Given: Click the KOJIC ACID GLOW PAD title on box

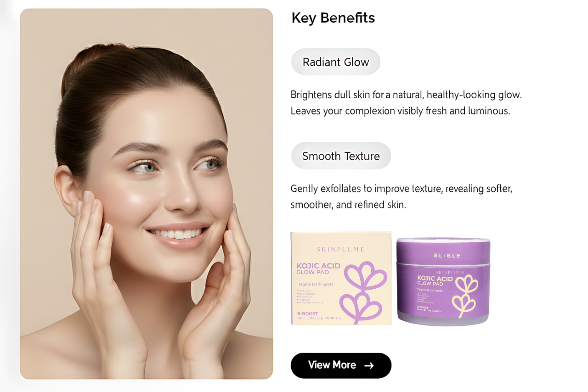Looking at the screenshot, I should (318, 269).
